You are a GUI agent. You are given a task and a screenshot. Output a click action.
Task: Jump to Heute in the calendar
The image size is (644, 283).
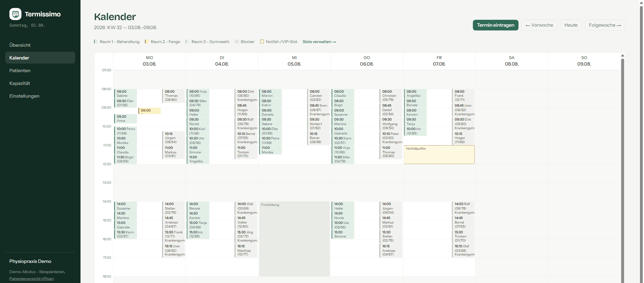coord(571,25)
